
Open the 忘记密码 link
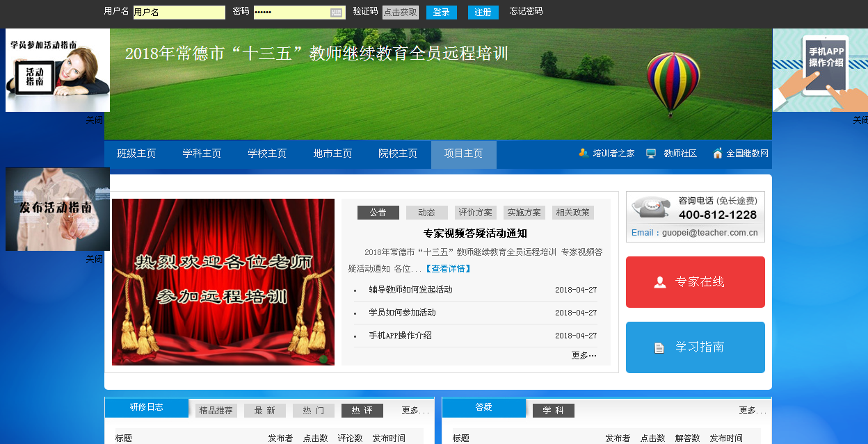point(526,11)
